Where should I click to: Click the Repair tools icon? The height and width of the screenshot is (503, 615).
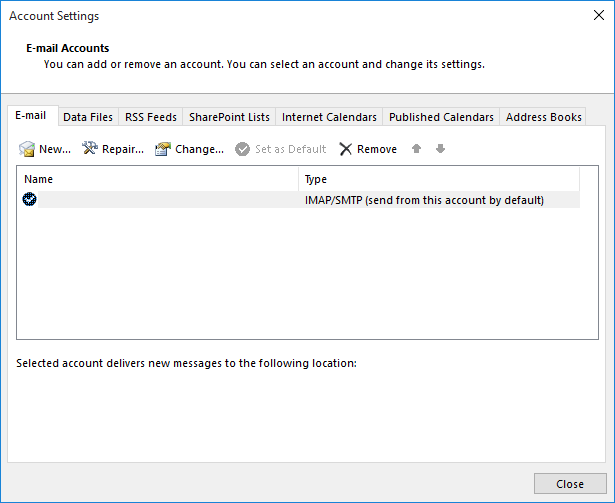click(x=90, y=149)
